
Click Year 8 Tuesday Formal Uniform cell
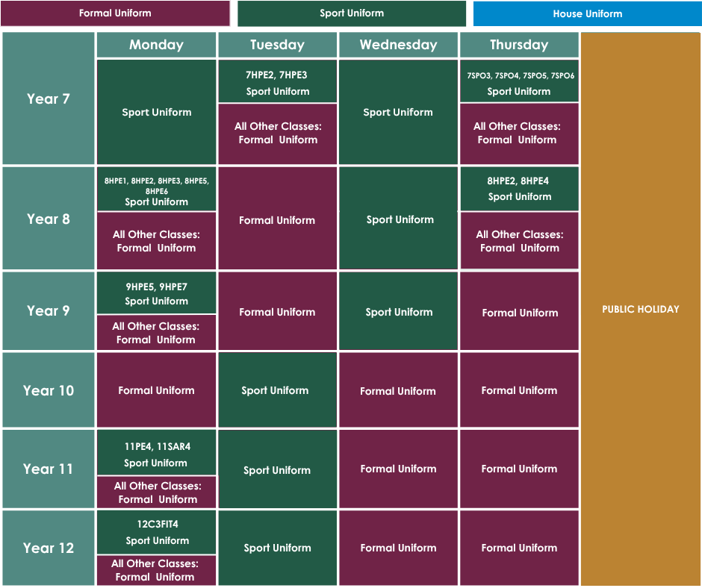tap(277, 219)
